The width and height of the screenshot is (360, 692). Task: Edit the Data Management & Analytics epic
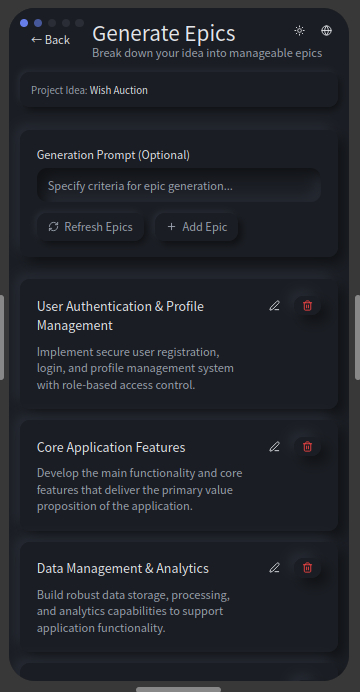274,568
